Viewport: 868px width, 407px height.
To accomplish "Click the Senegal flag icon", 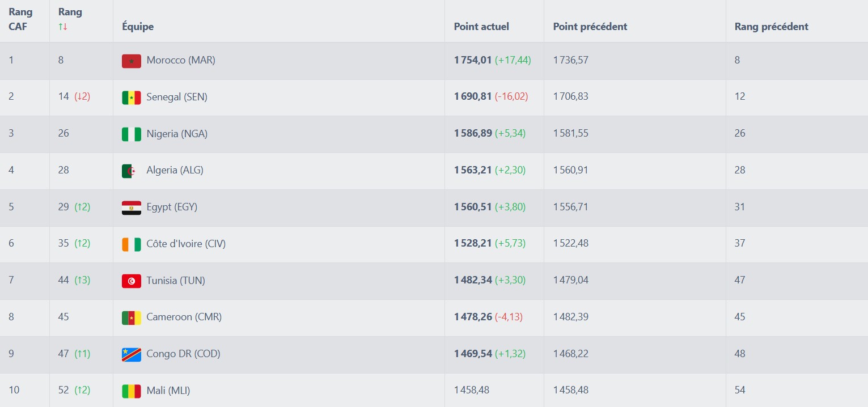I will (131, 97).
